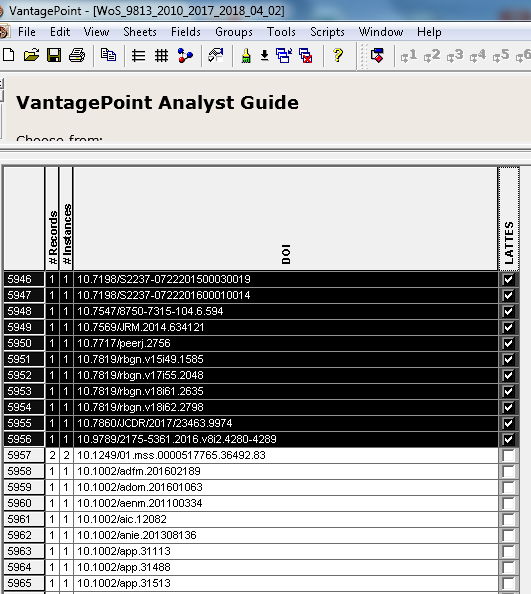Select row number 5947 header
This screenshot has width=531, height=594.
(24, 295)
